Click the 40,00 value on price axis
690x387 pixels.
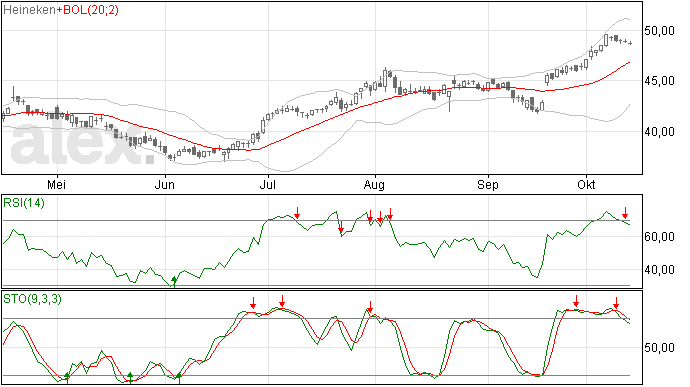659,132
